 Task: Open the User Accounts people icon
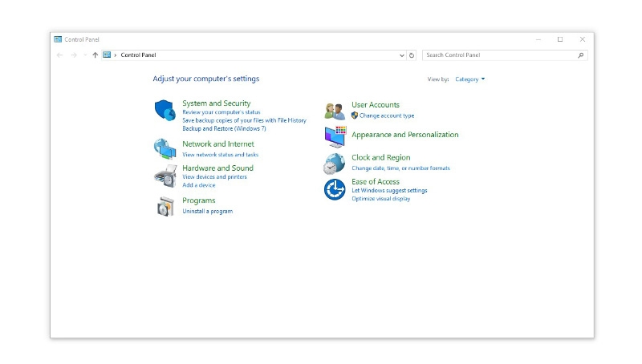point(335,111)
